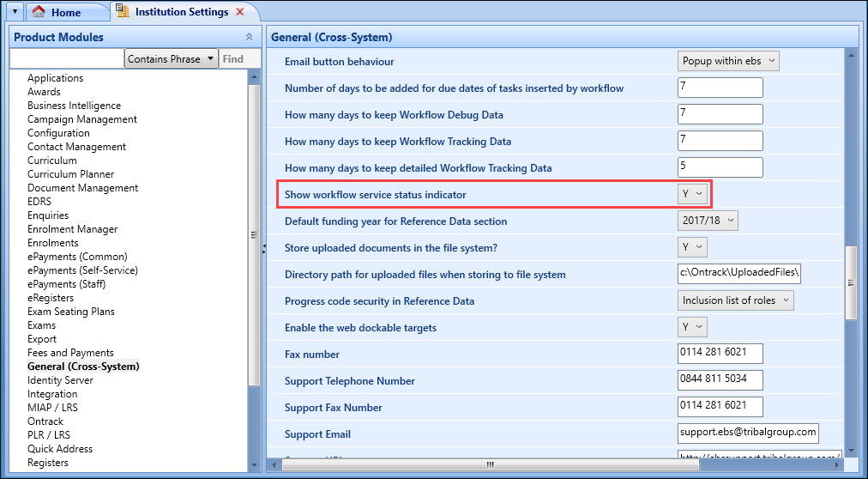Edit Support Telephone Number field
The width and height of the screenshot is (868, 479).
coord(720,380)
